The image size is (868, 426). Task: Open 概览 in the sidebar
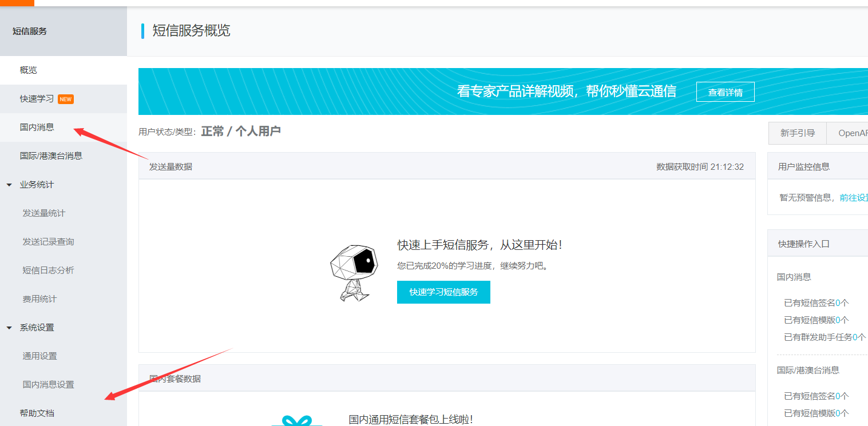29,70
